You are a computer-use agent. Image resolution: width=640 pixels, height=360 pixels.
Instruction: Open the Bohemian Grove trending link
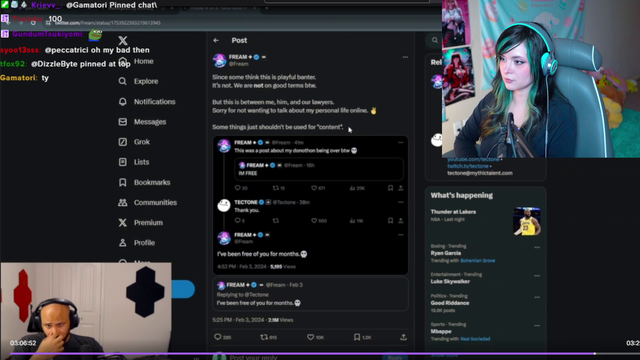click(x=478, y=260)
